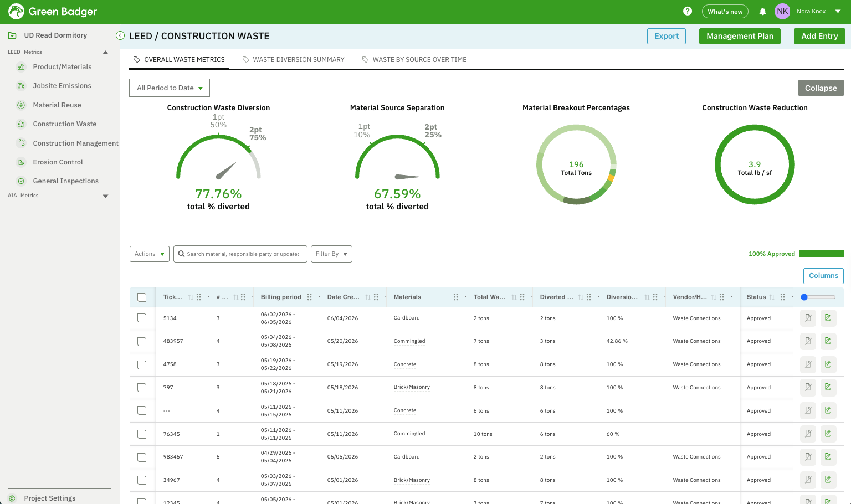
Task: Open the Actions dropdown
Action: pos(150,254)
